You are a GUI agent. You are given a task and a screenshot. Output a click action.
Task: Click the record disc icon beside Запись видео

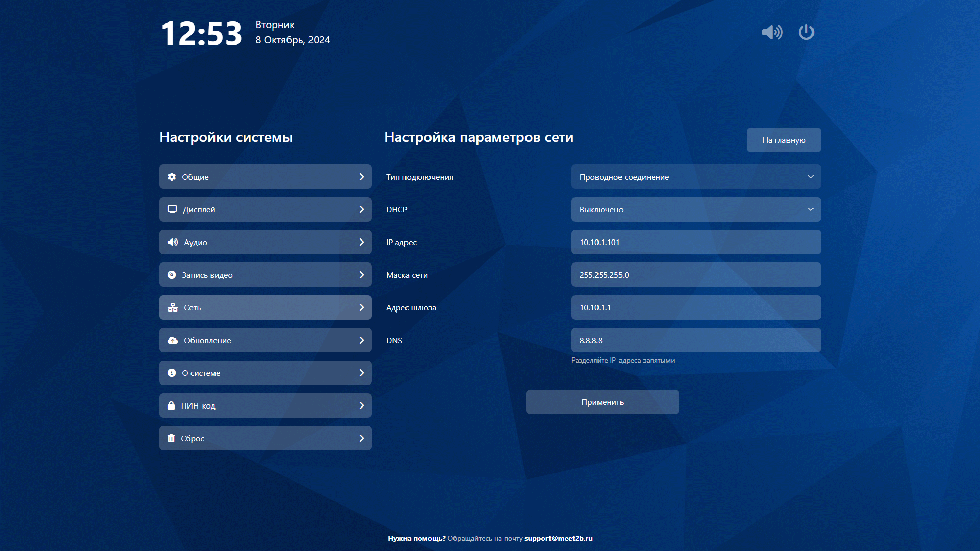pos(172,275)
